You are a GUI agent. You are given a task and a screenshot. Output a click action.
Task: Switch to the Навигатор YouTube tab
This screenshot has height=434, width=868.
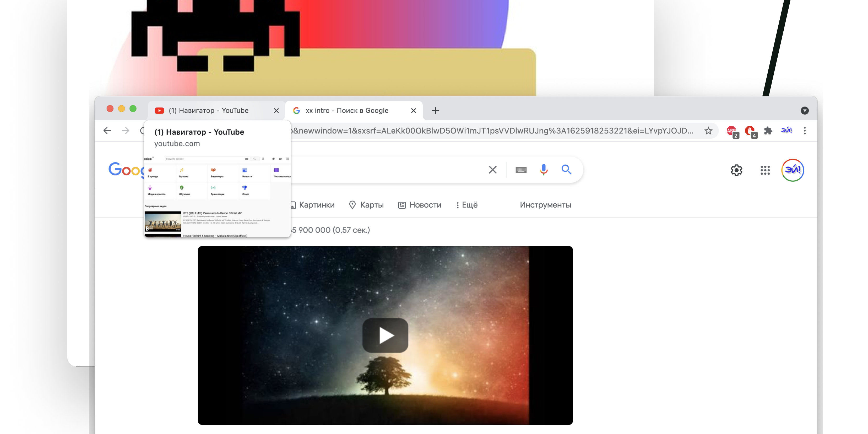[x=209, y=111]
